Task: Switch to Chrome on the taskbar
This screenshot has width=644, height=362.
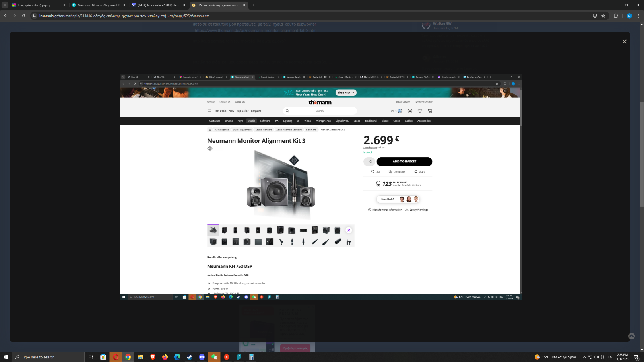Action: (128, 357)
